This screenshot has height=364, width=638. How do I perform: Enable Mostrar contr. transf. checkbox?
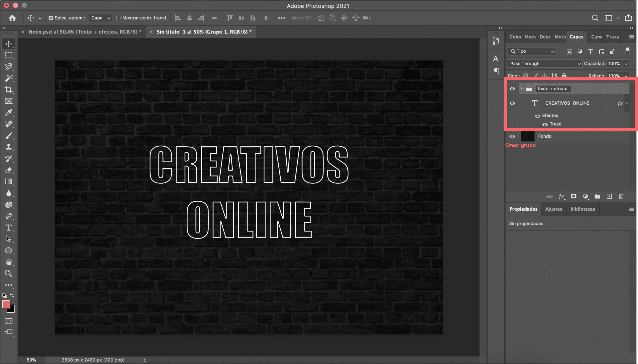(118, 17)
